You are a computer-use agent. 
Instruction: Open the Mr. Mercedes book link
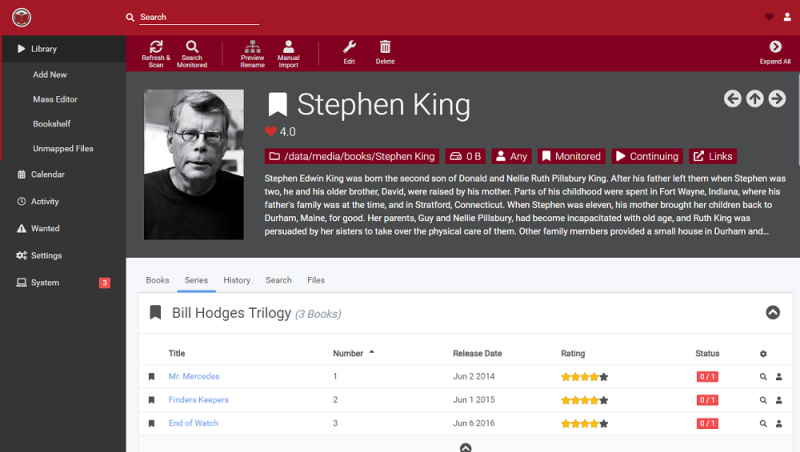(194, 377)
